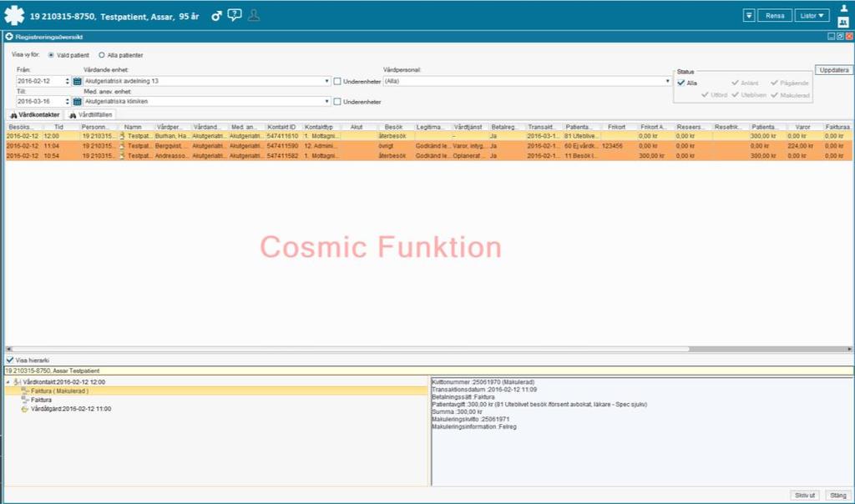Select the Vald patient radio button

[x=51, y=55]
